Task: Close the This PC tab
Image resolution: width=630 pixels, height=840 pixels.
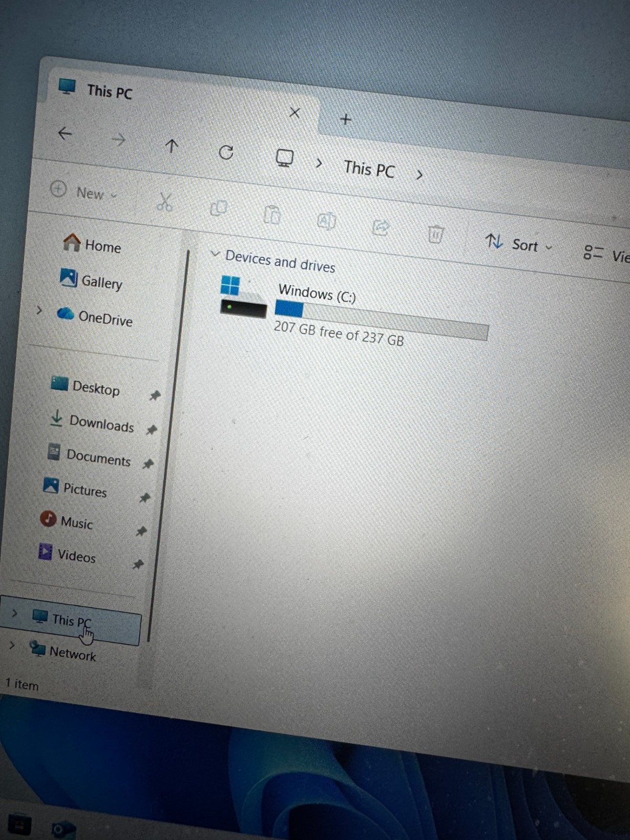Action: (295, 113)
